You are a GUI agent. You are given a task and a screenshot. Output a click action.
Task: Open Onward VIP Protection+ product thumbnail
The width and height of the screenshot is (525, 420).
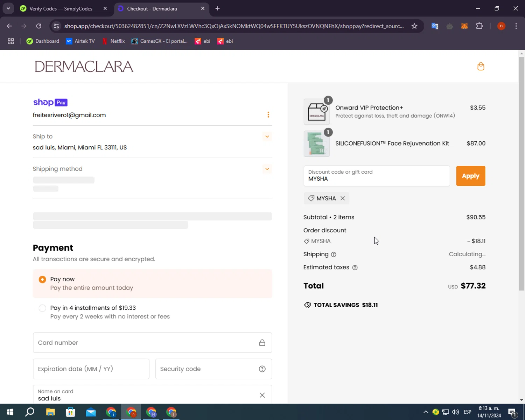317,112
